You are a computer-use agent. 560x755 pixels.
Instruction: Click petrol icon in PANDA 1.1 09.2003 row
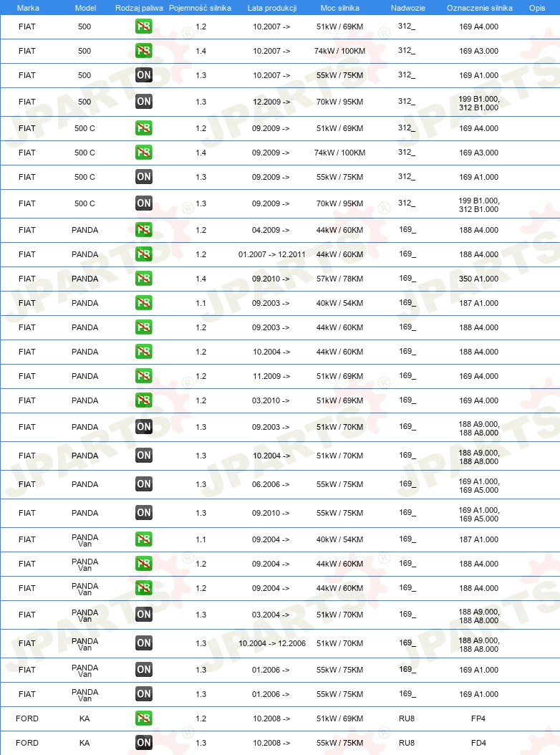(143, 303)
